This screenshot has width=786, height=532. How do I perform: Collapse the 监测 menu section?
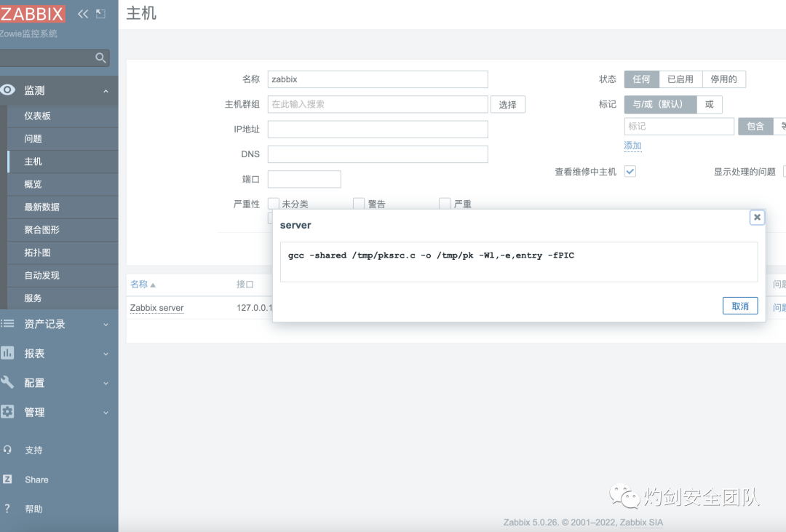pos(106,91)
